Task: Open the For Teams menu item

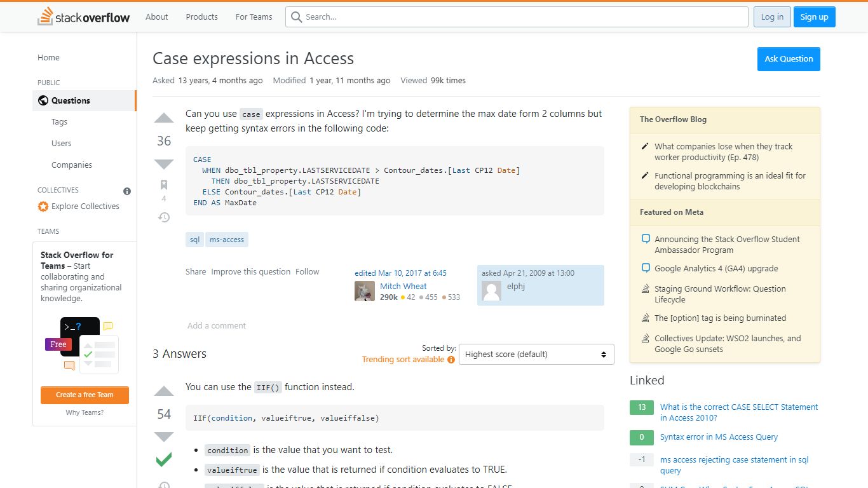Action: pyautogui.click(x=254, y=17)
